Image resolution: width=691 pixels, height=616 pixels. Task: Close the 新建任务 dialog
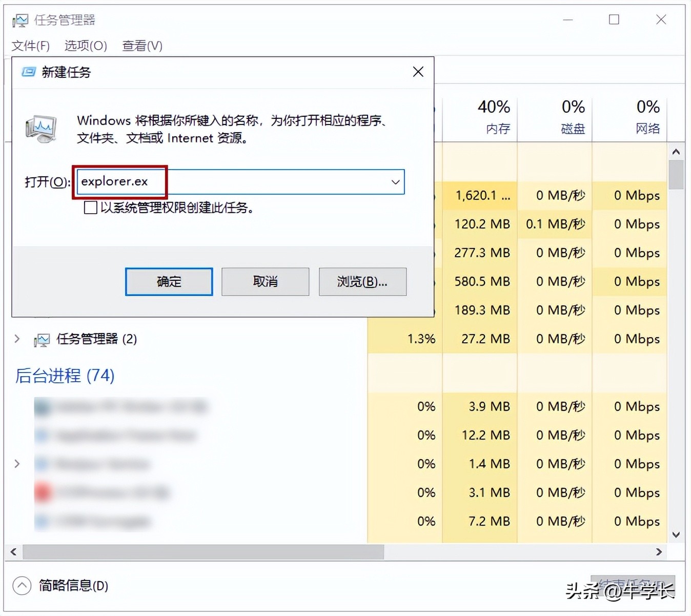418,72
